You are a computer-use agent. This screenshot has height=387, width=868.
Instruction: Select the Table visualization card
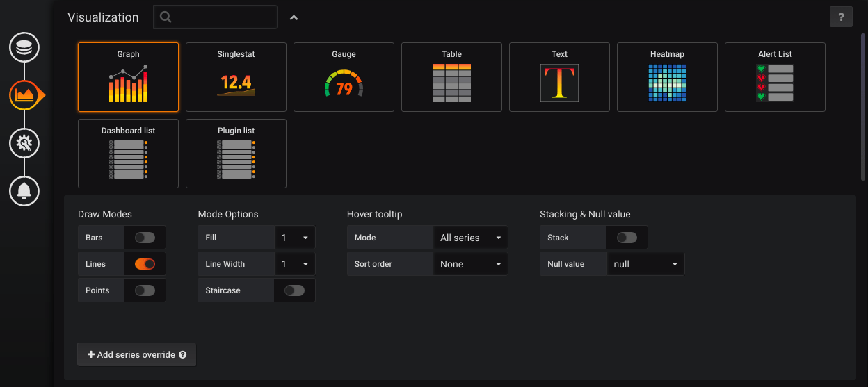pyautogui.click(x=451, y=77)
